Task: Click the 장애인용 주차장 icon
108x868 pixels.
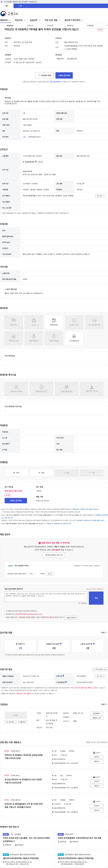Action: point(16,389)
